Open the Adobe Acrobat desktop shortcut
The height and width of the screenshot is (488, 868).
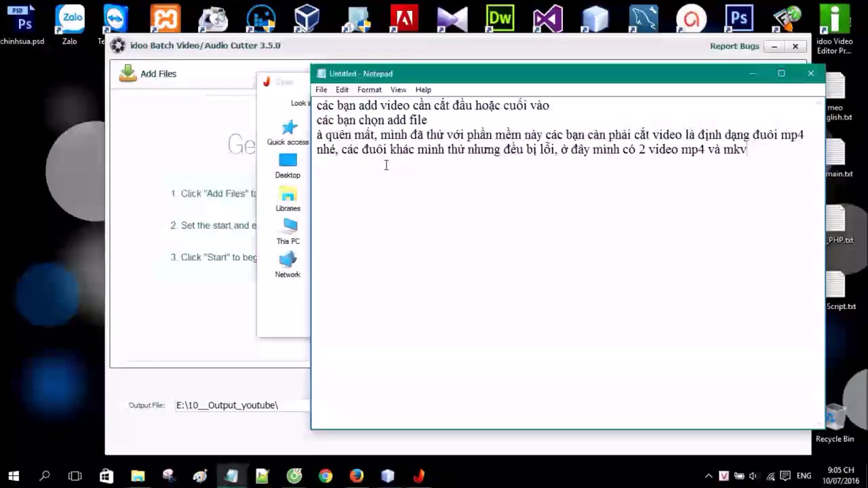[404, 19]
